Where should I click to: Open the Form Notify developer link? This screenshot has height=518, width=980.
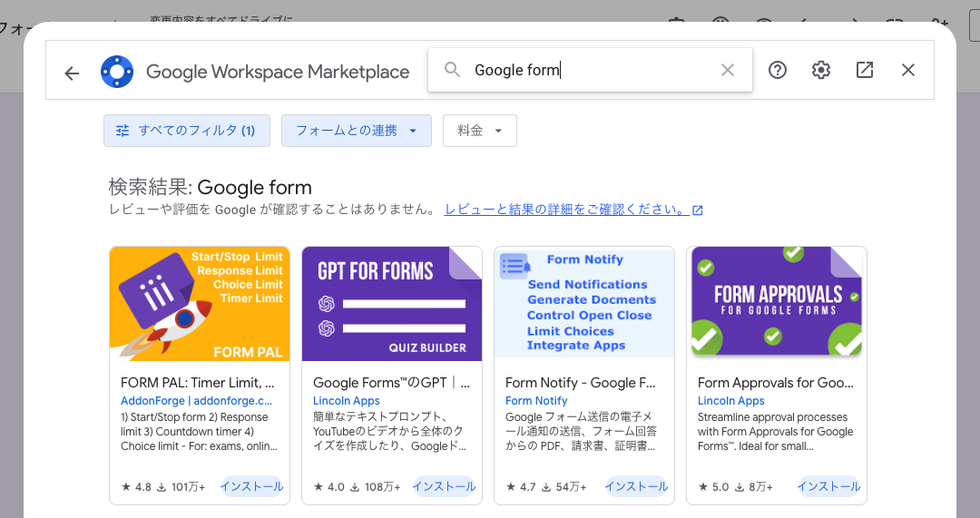click(536, 401)
